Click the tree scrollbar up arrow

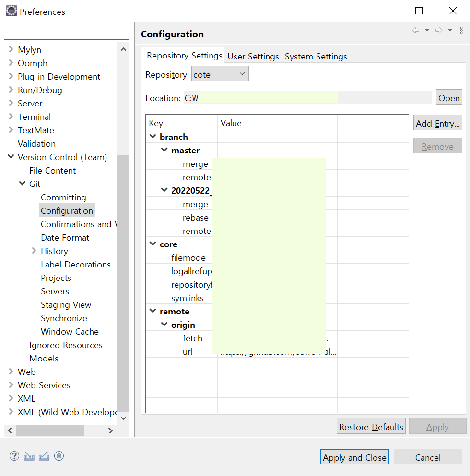123,49
